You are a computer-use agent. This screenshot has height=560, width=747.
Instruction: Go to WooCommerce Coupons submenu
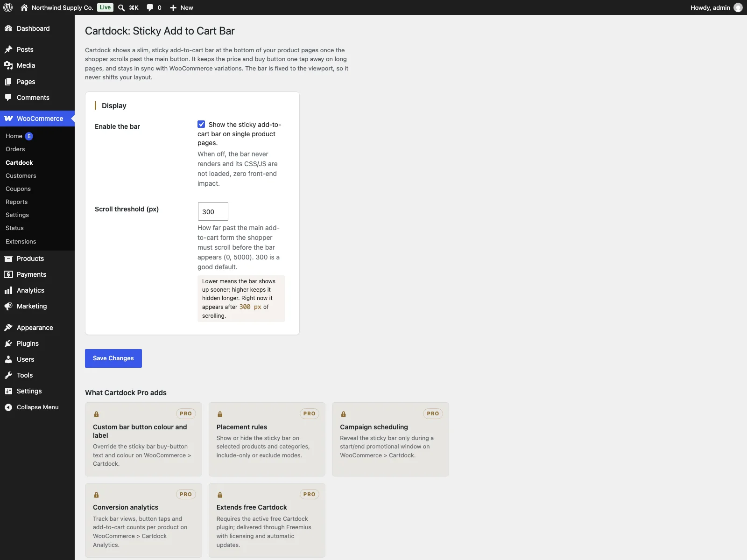pos(18,189)
